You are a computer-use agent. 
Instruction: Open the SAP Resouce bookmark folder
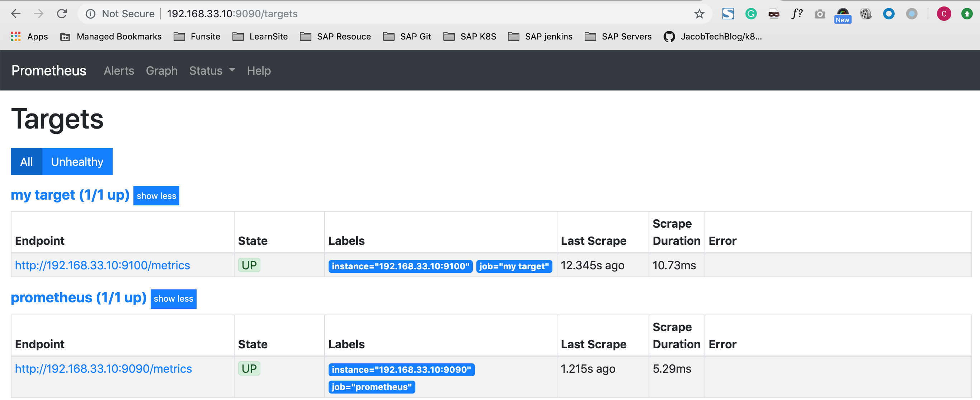click(x=335, y=37)
